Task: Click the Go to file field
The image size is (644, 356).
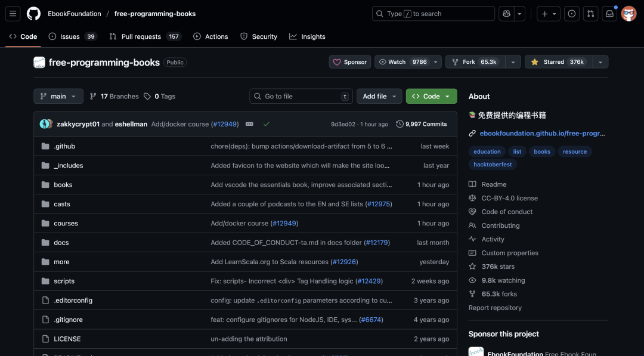Action: pyautogui.click(x=301, y=96)
